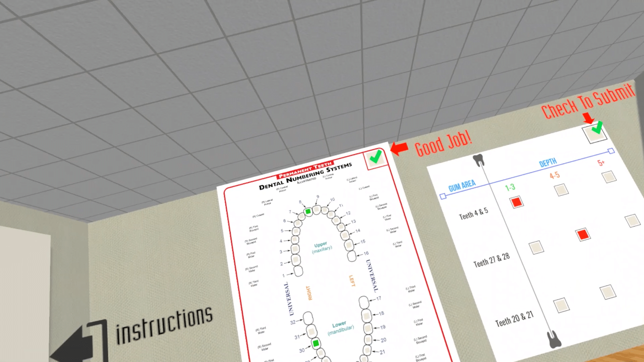Toggle the green tooth 30 marker

tap(316, 343)
